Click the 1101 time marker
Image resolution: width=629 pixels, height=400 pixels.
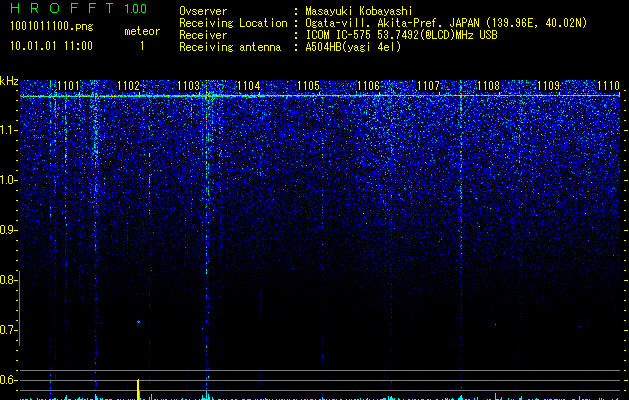(68, 85)
